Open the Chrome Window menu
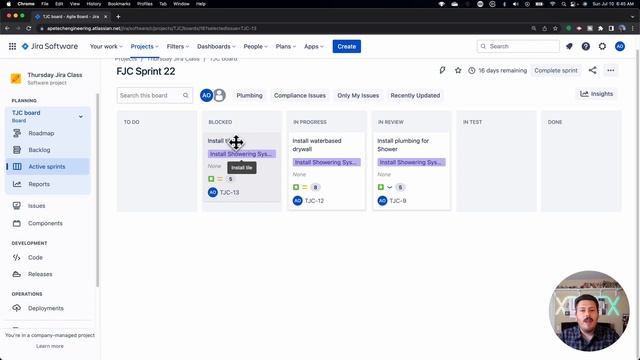640x360 pixels. [181, 4]
